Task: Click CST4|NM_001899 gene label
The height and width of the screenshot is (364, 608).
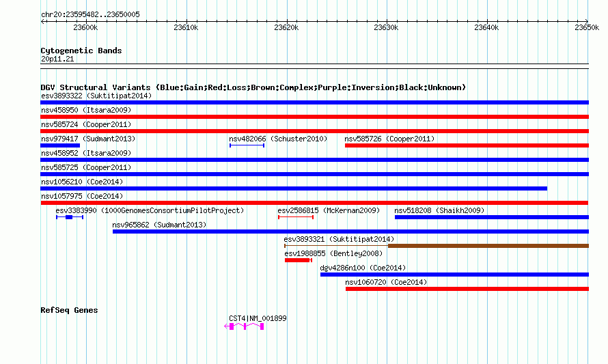Action: tap(258, 318)
